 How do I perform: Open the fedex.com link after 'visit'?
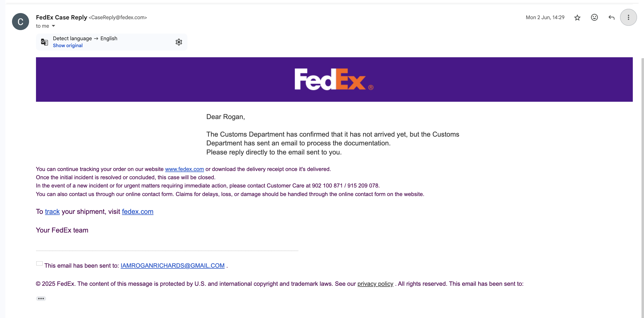[x=138, y=211]
